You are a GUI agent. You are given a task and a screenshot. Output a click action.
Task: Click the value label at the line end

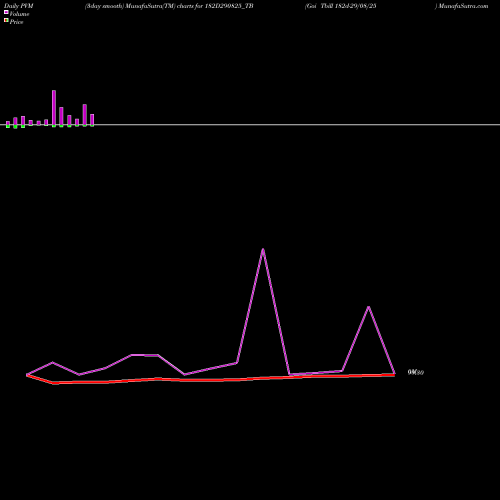(x=416, y=372)
